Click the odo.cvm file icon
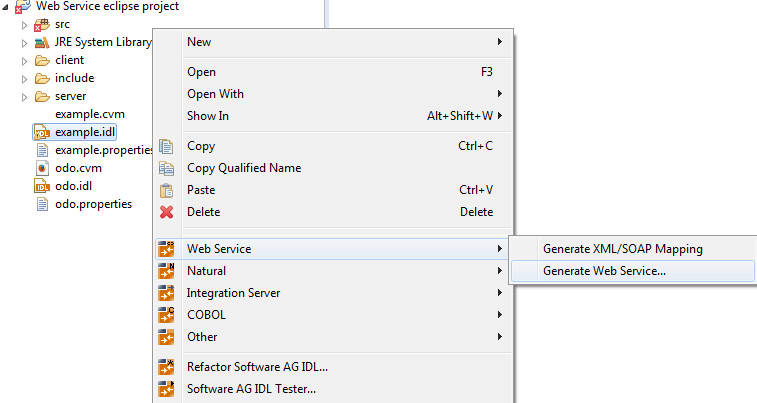The width and height of the screenshot is (757, 403). (x=42, y=168)
